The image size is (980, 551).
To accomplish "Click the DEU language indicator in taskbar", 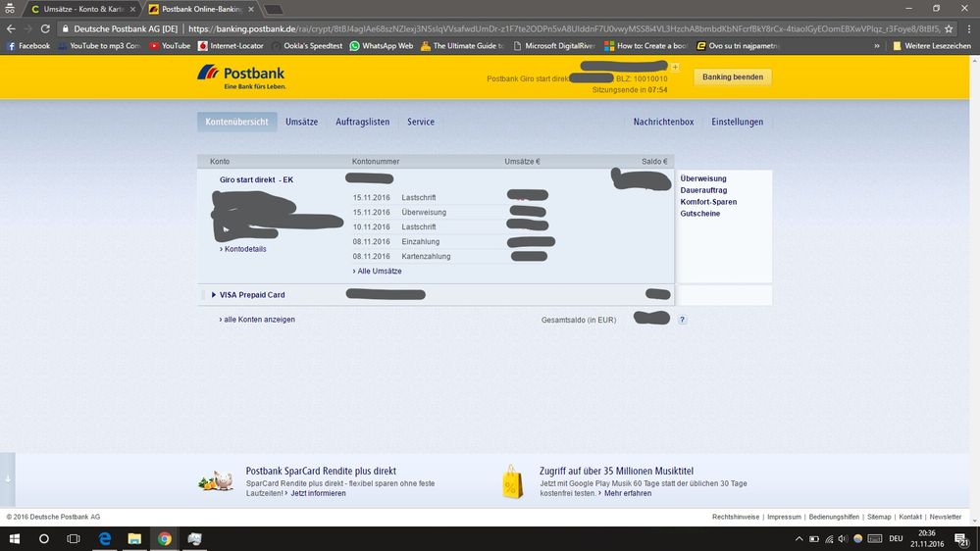I will [x=896, y=538].
